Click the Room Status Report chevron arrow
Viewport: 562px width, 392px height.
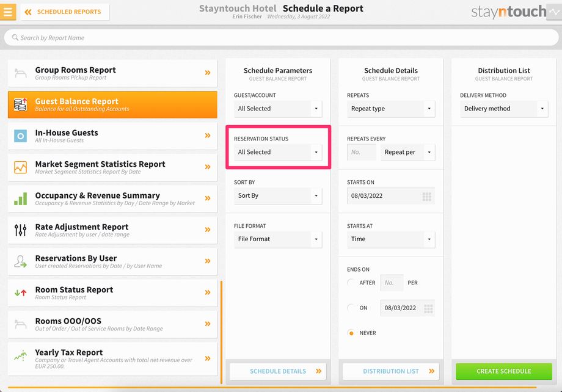click(208, 292)
